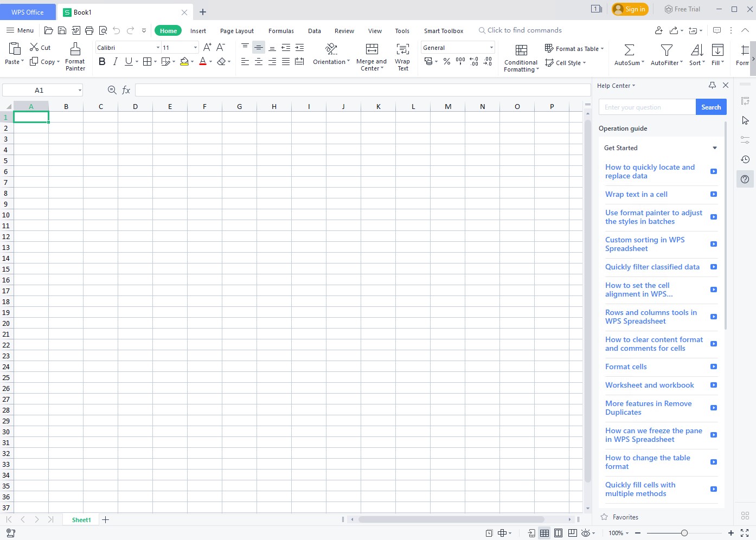The height and width of the screenshot is (540, 756).
Task: Click the Format Painter icon
Action: coord(75,49)
